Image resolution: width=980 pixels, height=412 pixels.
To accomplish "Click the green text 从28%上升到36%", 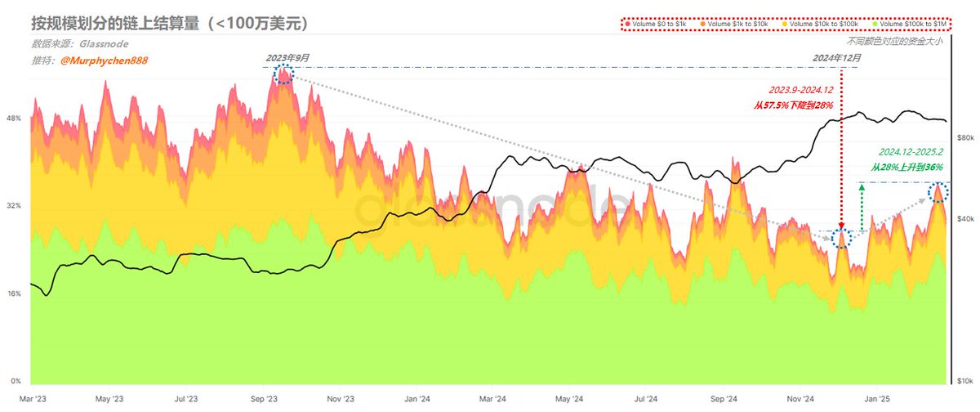I will pyautogui.click(x=912, y=167).
